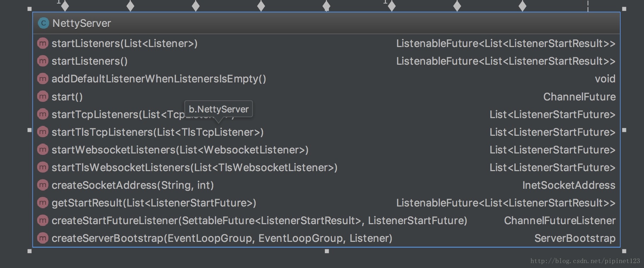Click the top-left corner selection handle
The width and height of the screenshot is (644, 268).
click(29, 9)
